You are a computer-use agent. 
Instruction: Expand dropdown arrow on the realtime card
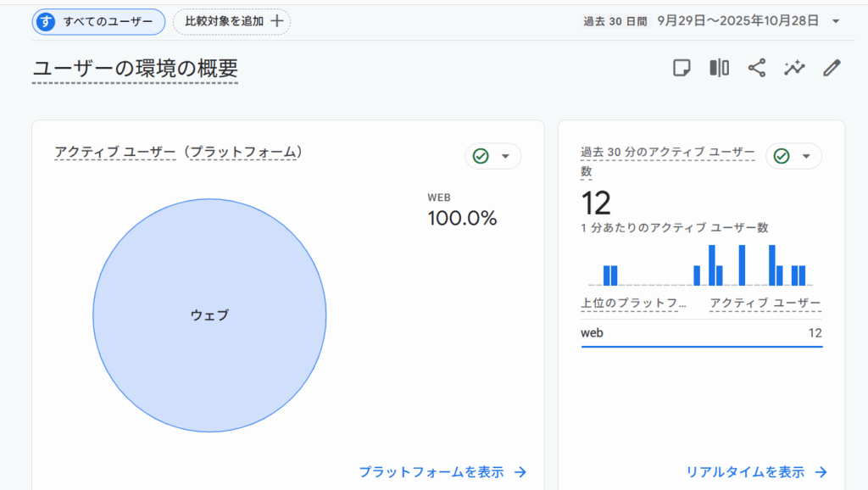tap(806, 156)
